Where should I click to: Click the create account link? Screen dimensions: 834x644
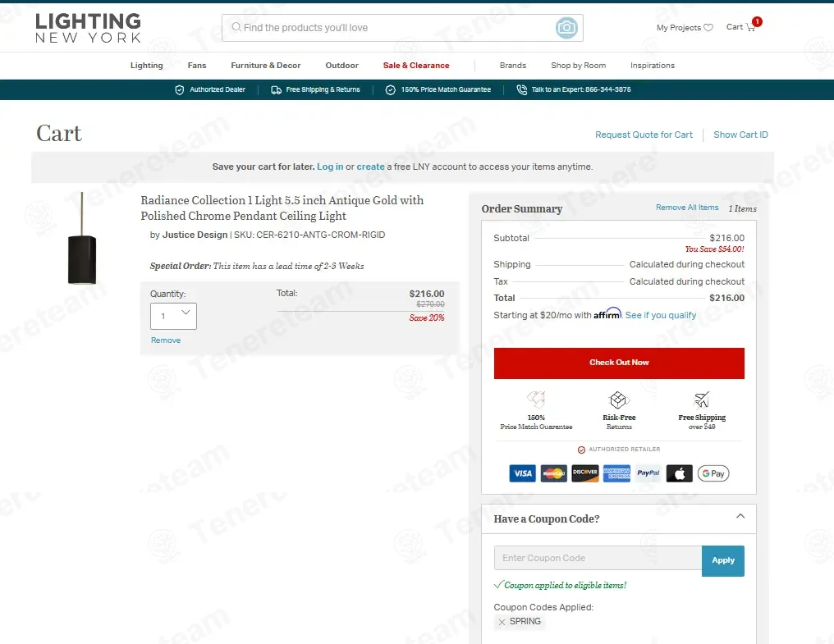370,167
